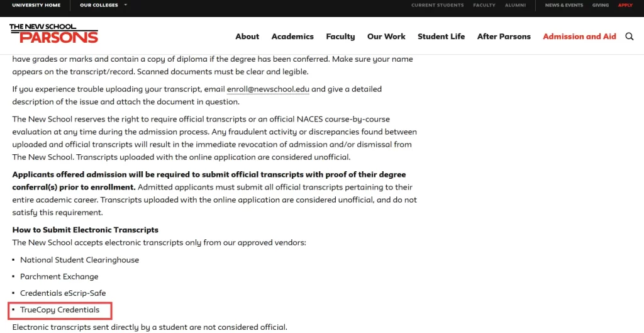Click the bold 'Applicants offered admission' sentence

point(209,181)
